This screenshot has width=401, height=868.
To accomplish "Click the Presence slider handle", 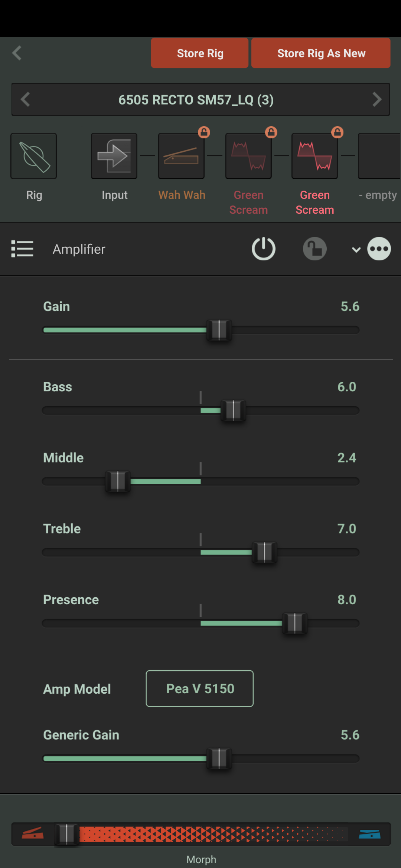I will [295, 623].
